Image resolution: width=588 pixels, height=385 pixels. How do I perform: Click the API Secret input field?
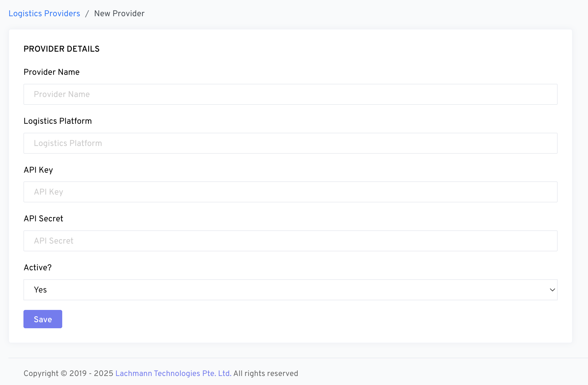click(290, 241)
